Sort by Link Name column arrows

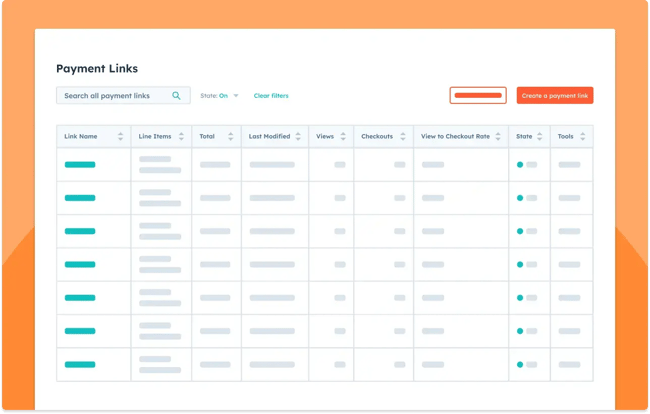click(121, 136)
